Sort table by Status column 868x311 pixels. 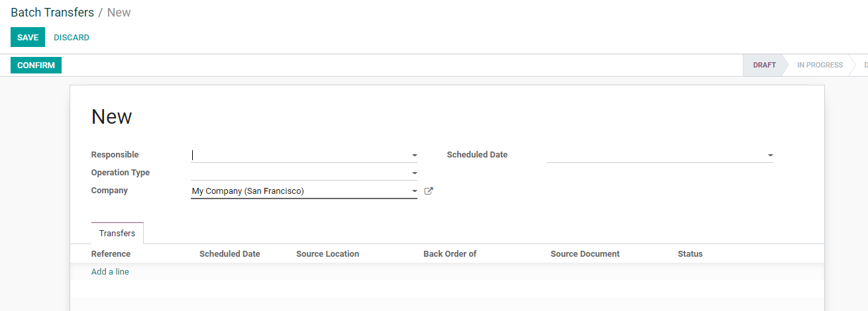[690, 254]
